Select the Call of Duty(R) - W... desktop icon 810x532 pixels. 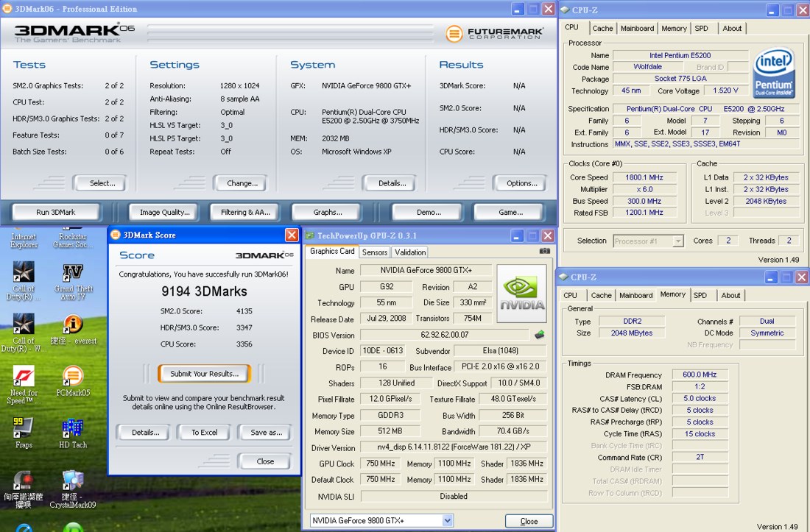pyautogui.click(x=24, y=333)
